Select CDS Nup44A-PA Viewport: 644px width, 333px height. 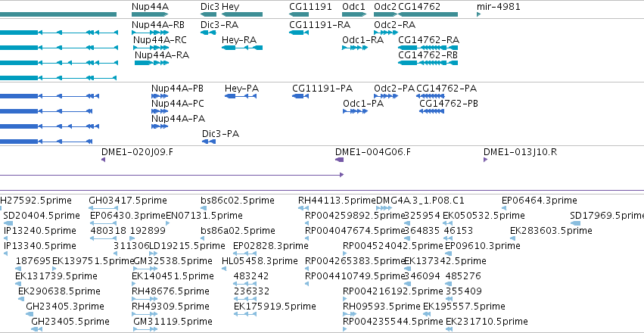pos(160,126)
